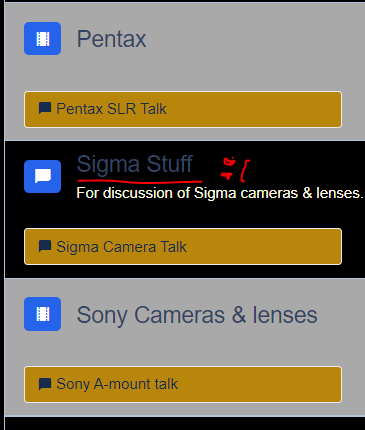The height and width of the screenshot is (430, 365).
Task: Click the Sony Cameras & lenses film icon
Action: 42,314
